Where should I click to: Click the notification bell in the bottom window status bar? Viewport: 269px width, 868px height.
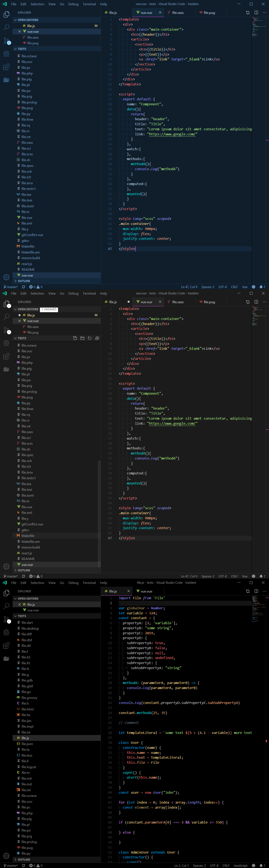coord(262,865)
